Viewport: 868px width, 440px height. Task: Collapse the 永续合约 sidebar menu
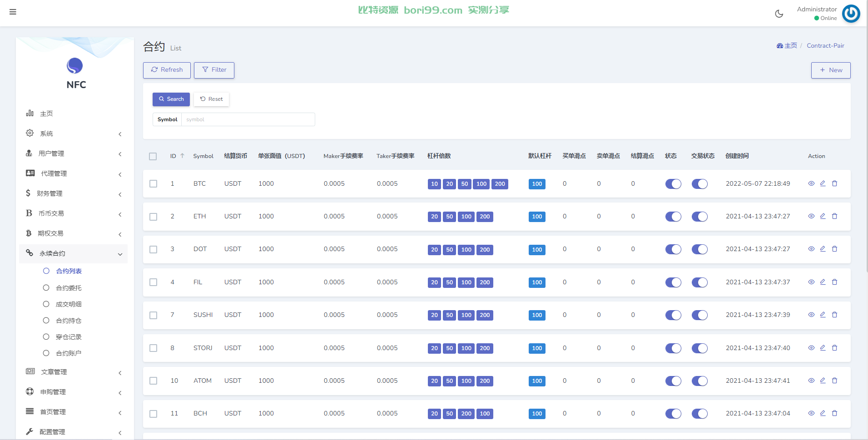point(74,253)
